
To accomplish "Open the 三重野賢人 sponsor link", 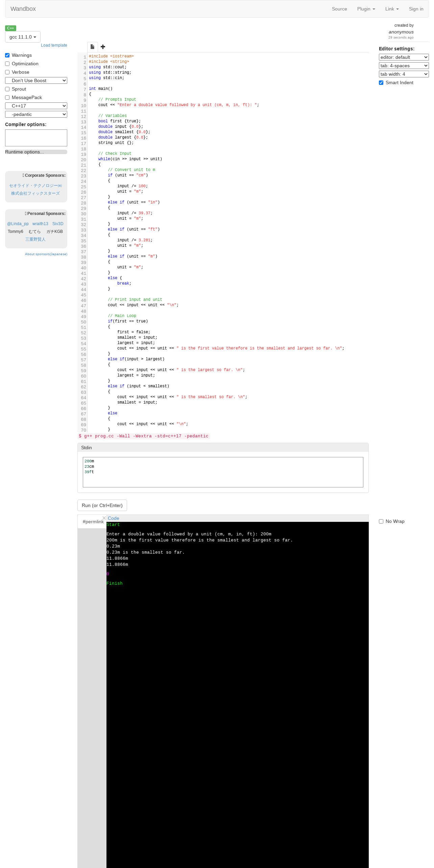I will click(35, 239).
